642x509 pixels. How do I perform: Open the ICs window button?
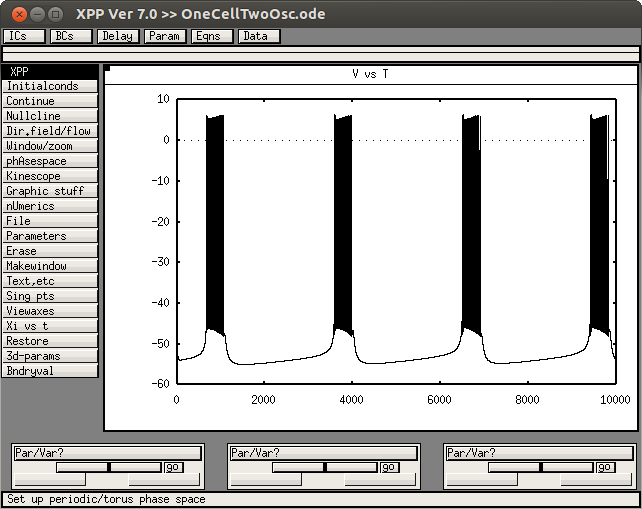[24, 36]
